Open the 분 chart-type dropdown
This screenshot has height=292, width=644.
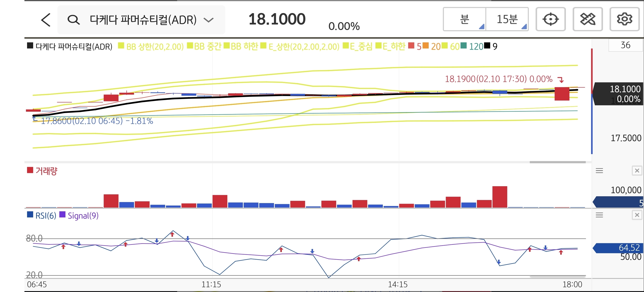click(x=464, y=19)
